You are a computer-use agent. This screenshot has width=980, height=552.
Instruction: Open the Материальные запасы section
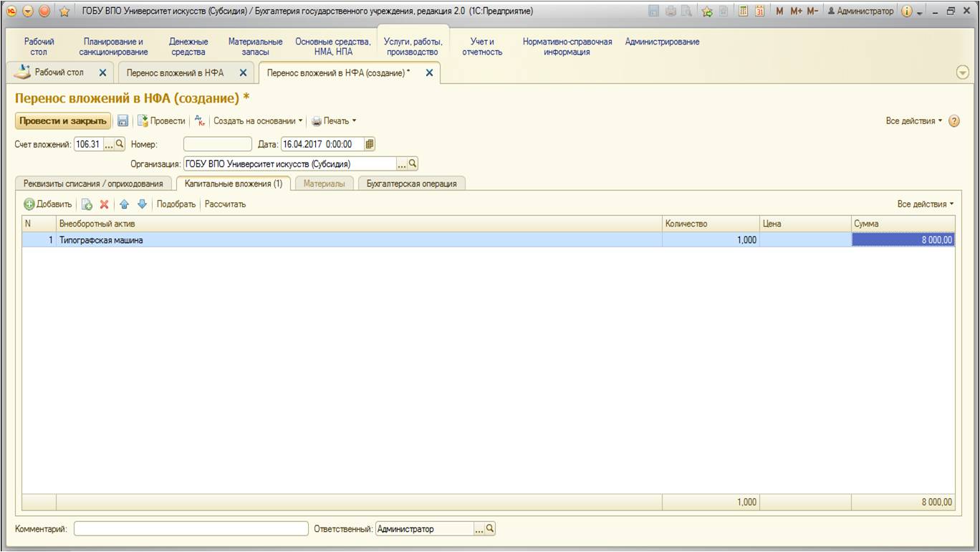(x=255, y=47)
